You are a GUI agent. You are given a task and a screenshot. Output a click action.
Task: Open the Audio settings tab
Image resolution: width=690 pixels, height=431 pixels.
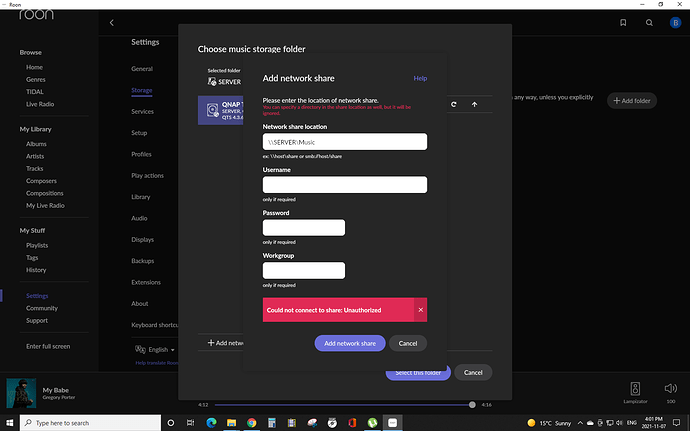click(x=139, y=218)
